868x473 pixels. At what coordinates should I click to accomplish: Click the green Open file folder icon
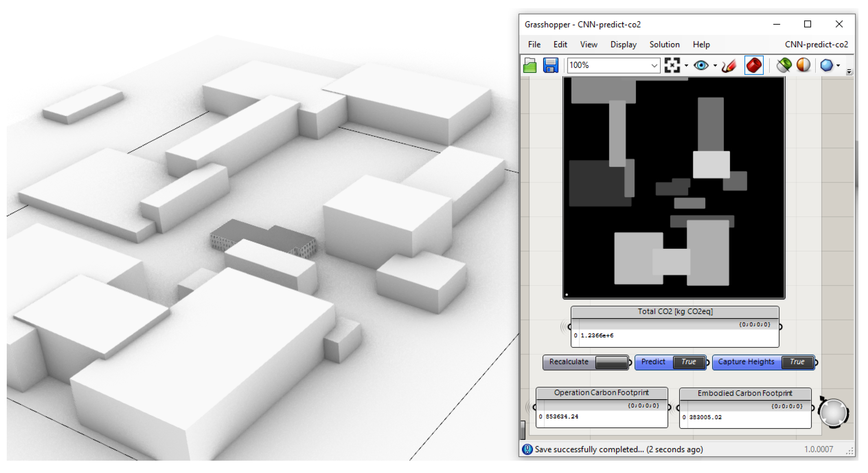[x=530, y=65]
